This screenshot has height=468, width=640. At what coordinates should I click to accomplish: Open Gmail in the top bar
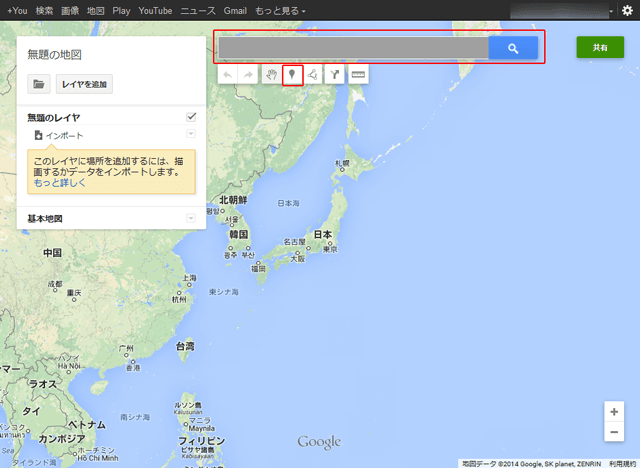[x=235, y=11]
